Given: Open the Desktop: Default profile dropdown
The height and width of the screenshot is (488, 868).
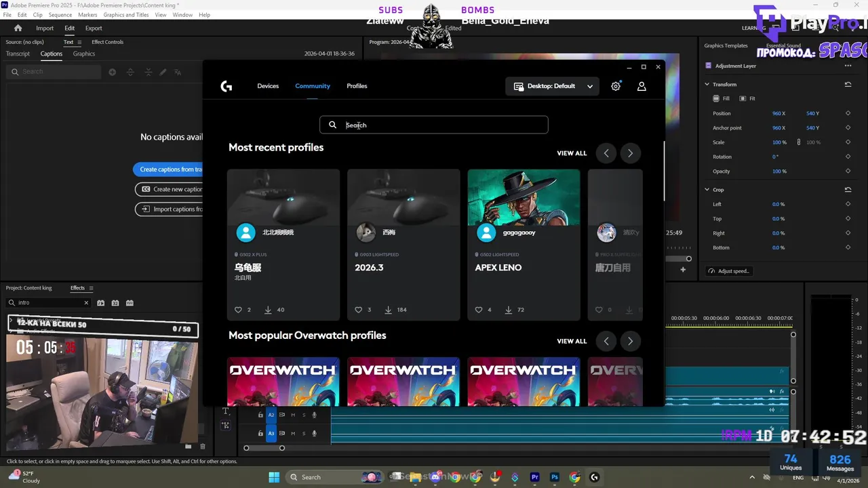Looking at the screenshot, I should tap(552, 86).
